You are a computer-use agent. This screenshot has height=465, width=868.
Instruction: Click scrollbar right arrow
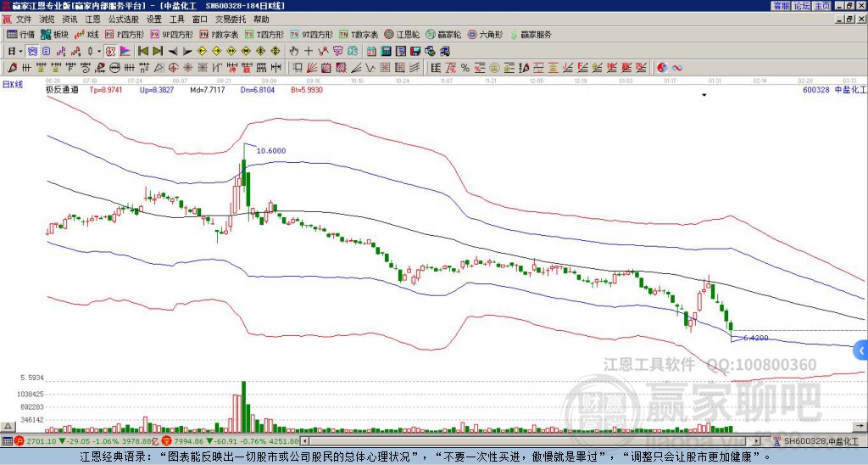pos(756,441)
